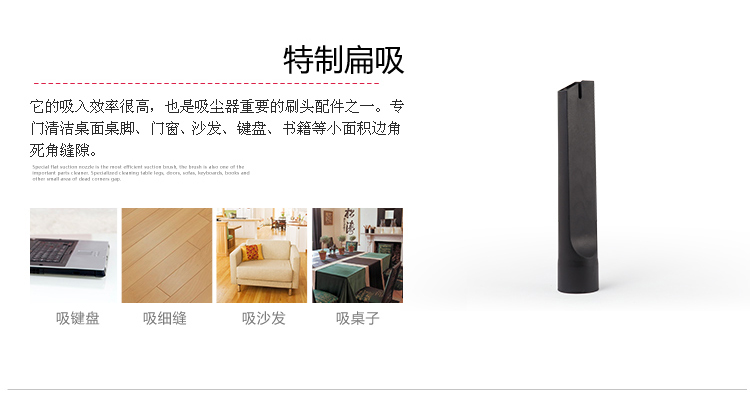
Task: Click the 特制扁吸 heading title
Action: [x=343, y=60]
